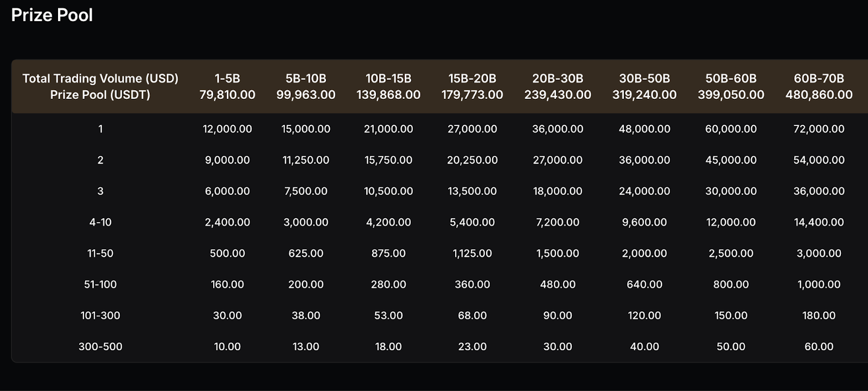This screenshot has width=868, height=391.
Task: Click the 79,810.00 prize pool total
Action: click(x=227, y=95)
